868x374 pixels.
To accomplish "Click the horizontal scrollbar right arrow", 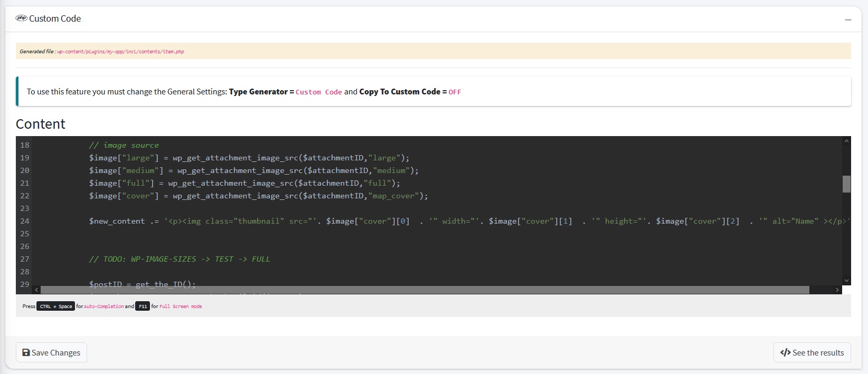I will pos(837,290).
